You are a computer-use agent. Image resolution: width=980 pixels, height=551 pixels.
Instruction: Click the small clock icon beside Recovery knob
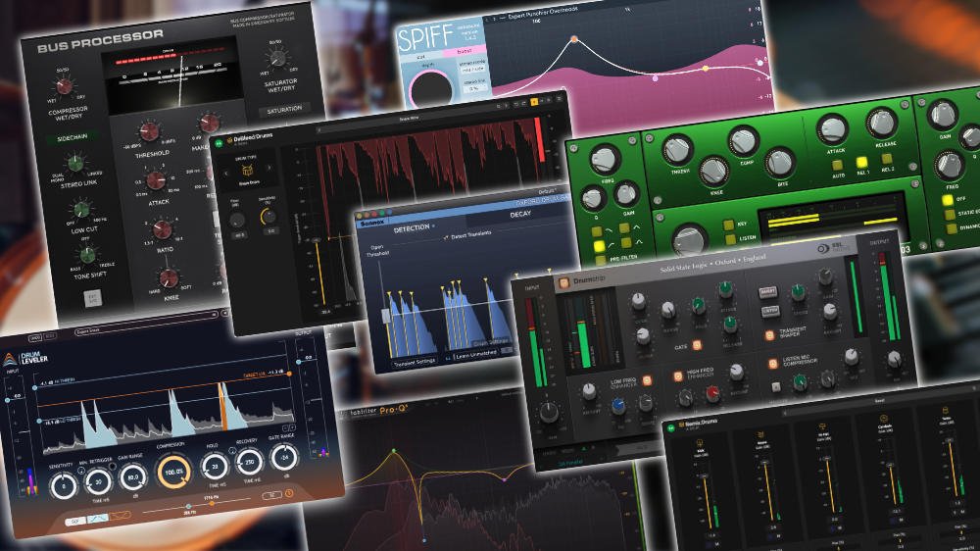[x=232, y=451]
